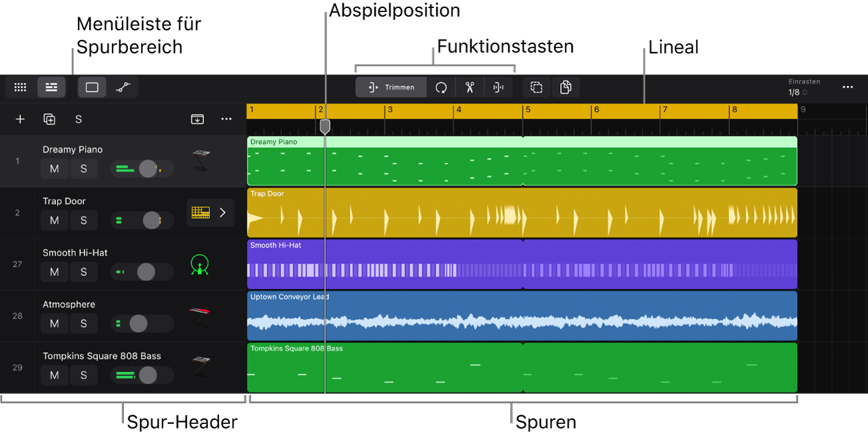
Task: Select the Smooth Hi-Hat purple region
Action: pyautogui.click(x=522, y=264)
